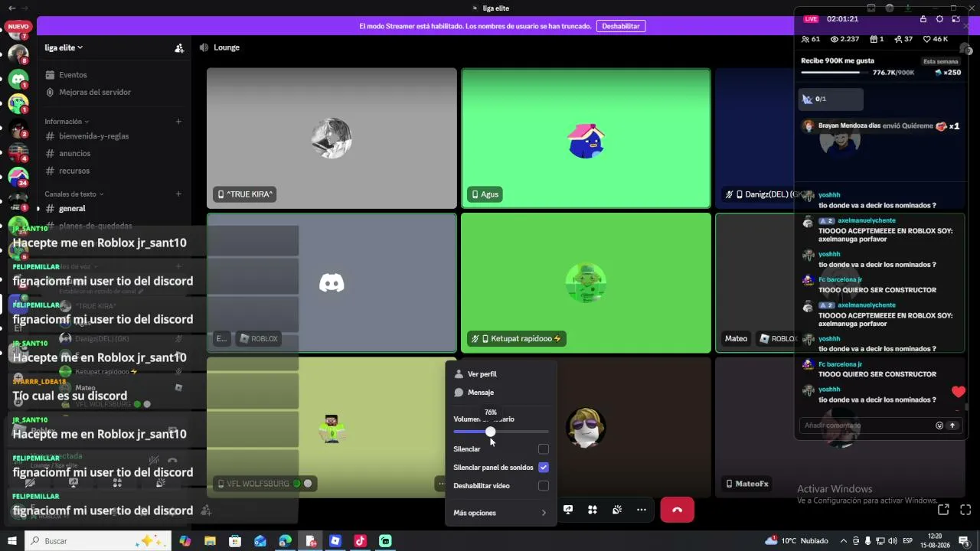Open the notification center in the system tray
Screen dimensions: 980x551
(x=965, y=541)
